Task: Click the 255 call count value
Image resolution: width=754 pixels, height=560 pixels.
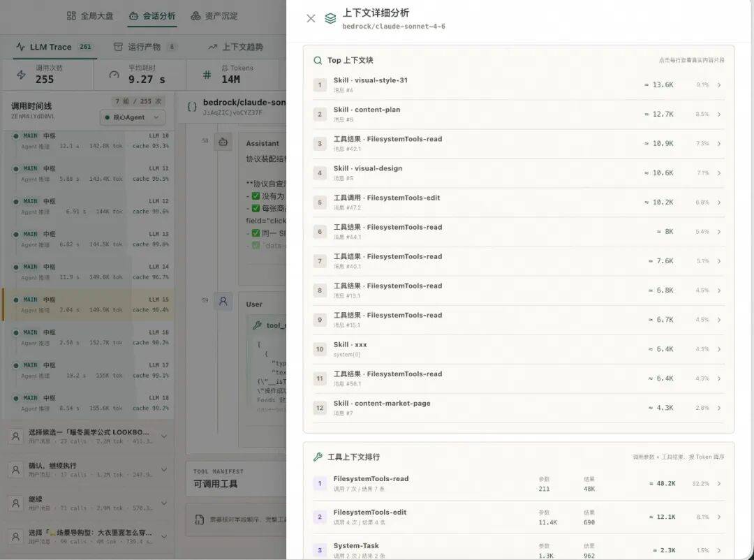Action: [45, 80]
